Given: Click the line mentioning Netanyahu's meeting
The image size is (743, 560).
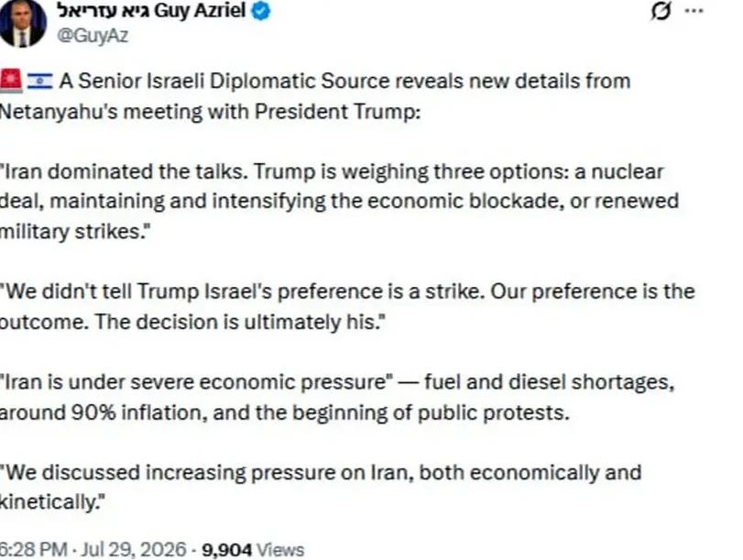Looking at the screenshot, I should pos(211,112).
